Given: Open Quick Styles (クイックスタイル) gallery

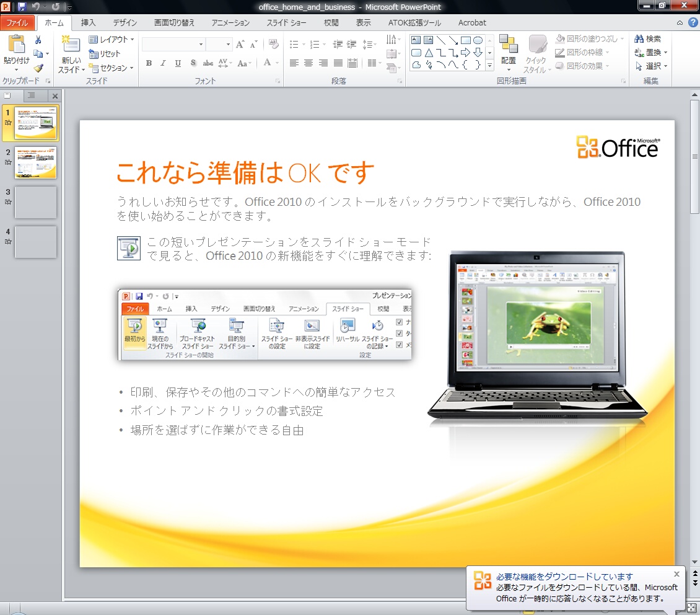Looking at the screenshot, I should (x=536, y=54).
